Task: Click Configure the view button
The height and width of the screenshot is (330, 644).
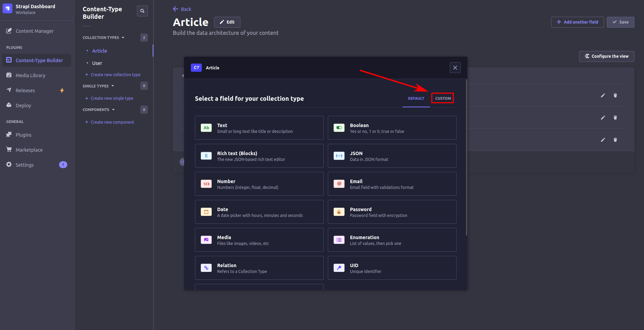Action: point(607,56)
